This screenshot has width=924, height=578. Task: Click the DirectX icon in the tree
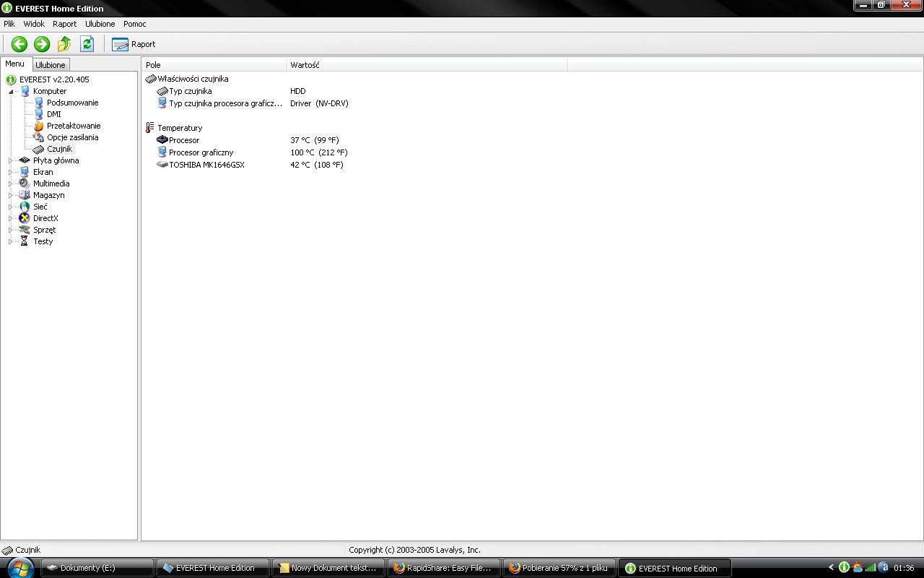tap(25, 218)
